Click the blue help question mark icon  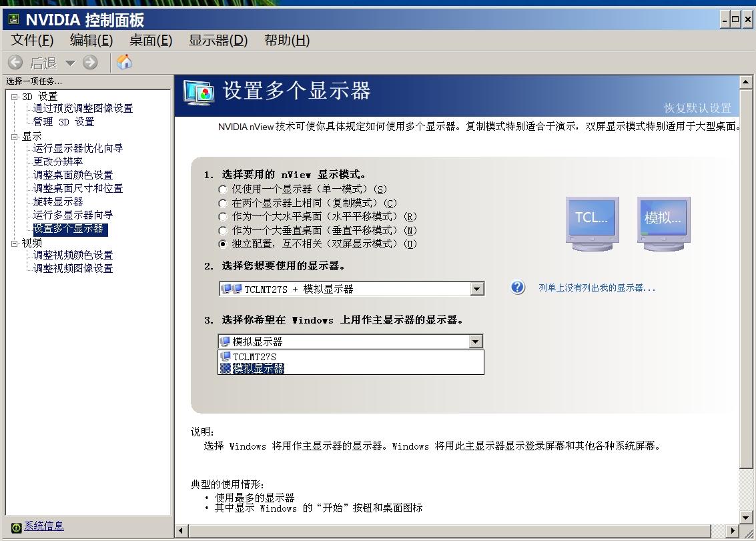[518, 288]
